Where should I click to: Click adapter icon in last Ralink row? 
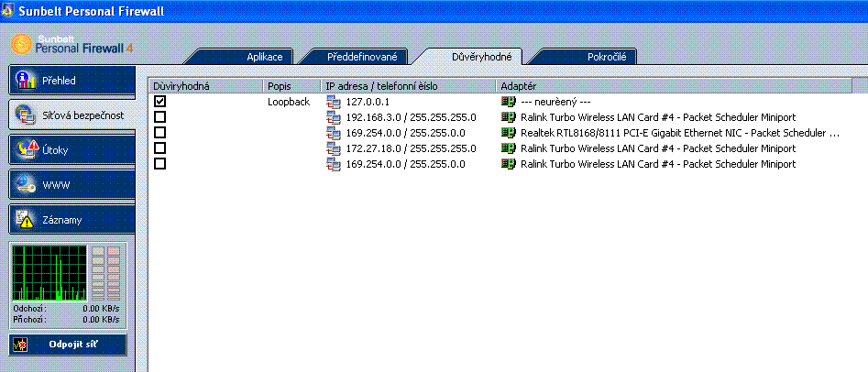coord(509,164)
